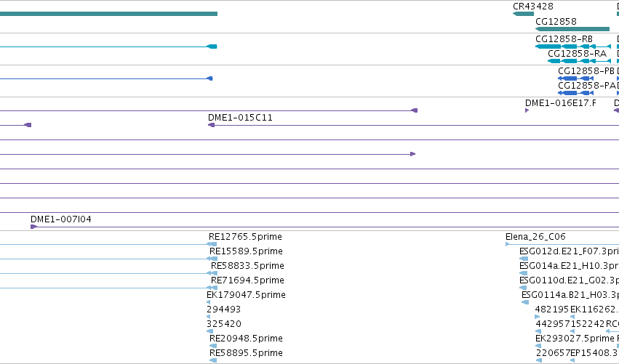Click the CG12858-PA protein feature

pyautogui.click(x=575, y=93)
